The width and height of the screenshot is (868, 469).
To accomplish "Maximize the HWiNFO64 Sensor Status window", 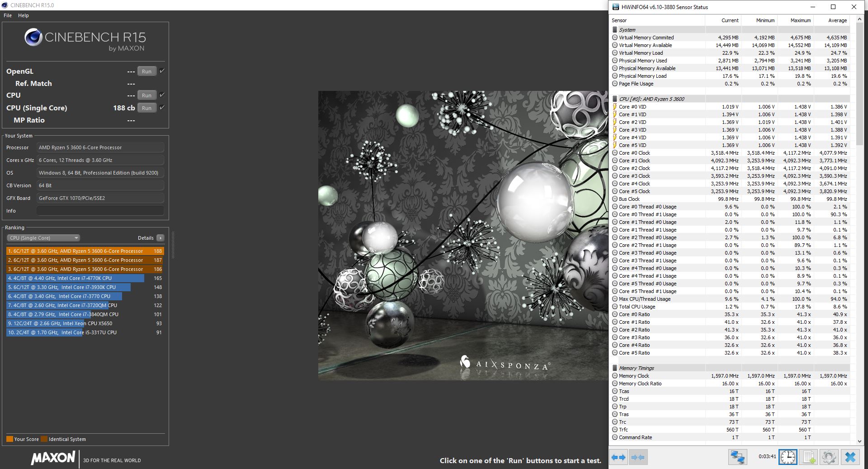I will (x=833, y=7).
